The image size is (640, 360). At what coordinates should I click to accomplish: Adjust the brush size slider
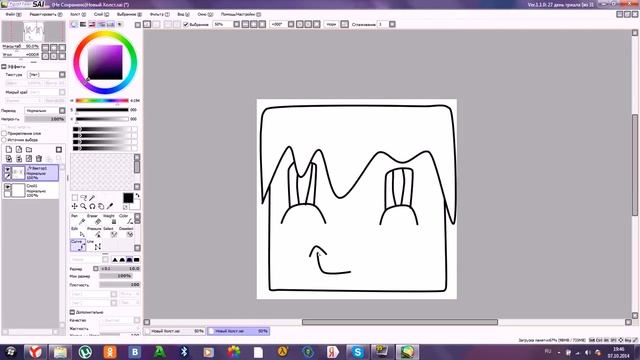[x=120, y=269]
